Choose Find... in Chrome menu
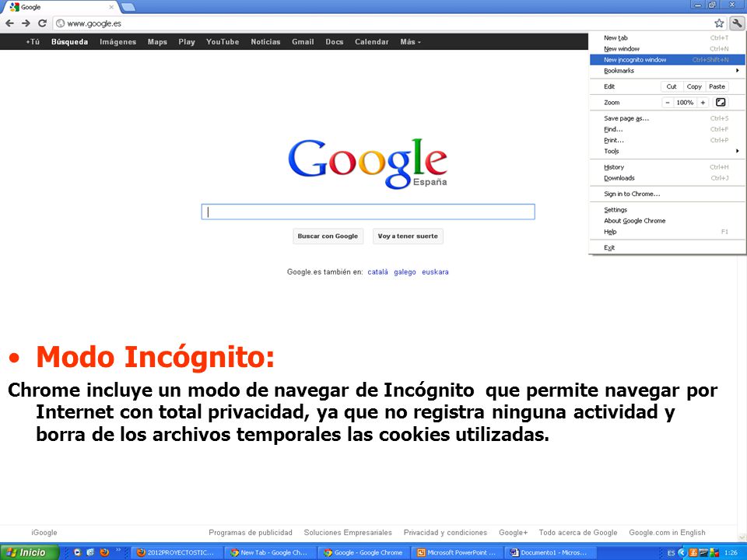 click(667, 129)
